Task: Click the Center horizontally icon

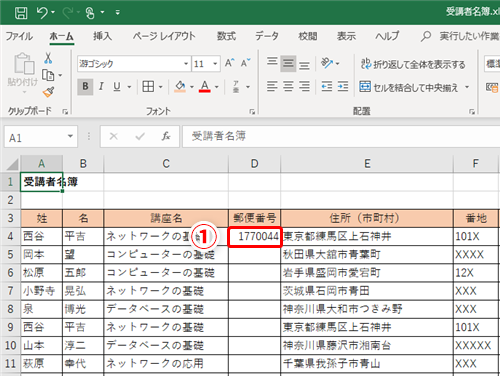Action: click(288, 87)
